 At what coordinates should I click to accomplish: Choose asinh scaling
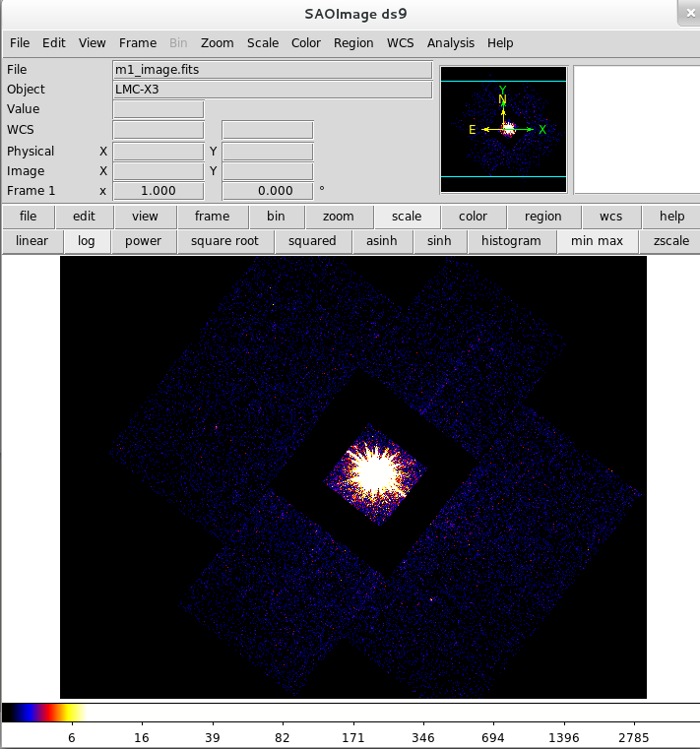382,241
